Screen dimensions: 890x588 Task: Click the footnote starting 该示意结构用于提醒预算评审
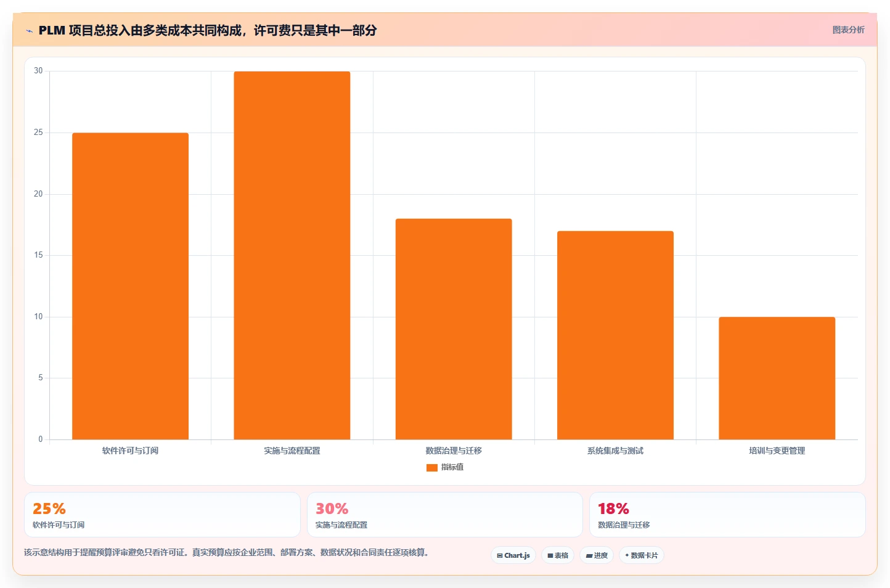click(226, 552)
